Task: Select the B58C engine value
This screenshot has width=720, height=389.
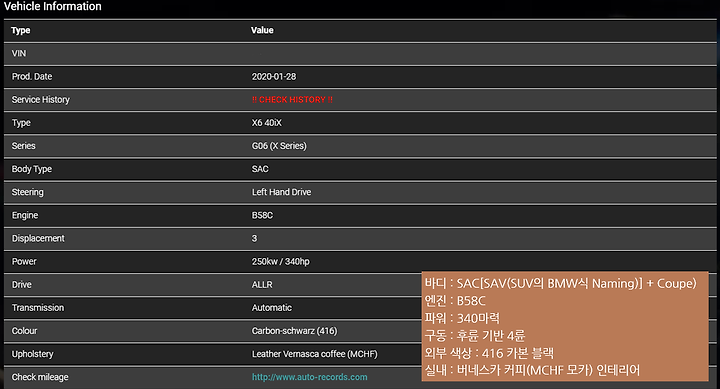Action: click(262, 215)
